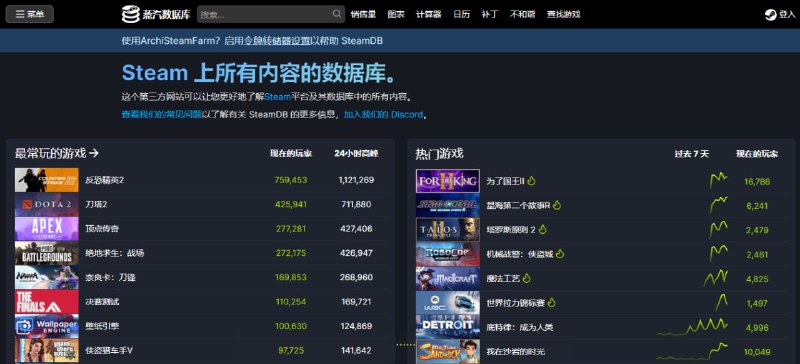Open the 查找游戏 menu item
This screenshot has height=364, width=800.
[x=563, y=14]
